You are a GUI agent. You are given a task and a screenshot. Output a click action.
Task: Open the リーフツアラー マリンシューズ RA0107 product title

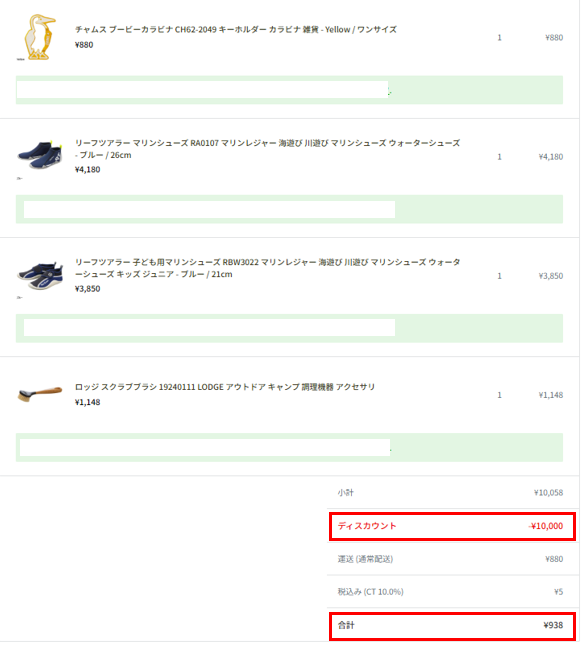coord(267,149)
